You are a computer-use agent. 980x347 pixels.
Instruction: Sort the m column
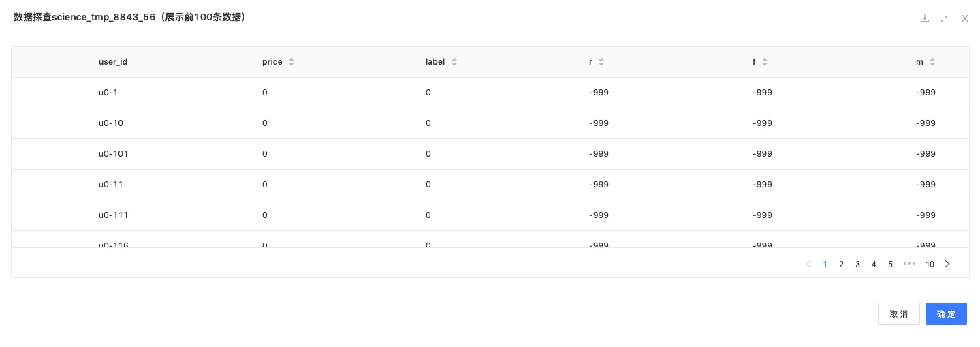[x=932, y=62]
